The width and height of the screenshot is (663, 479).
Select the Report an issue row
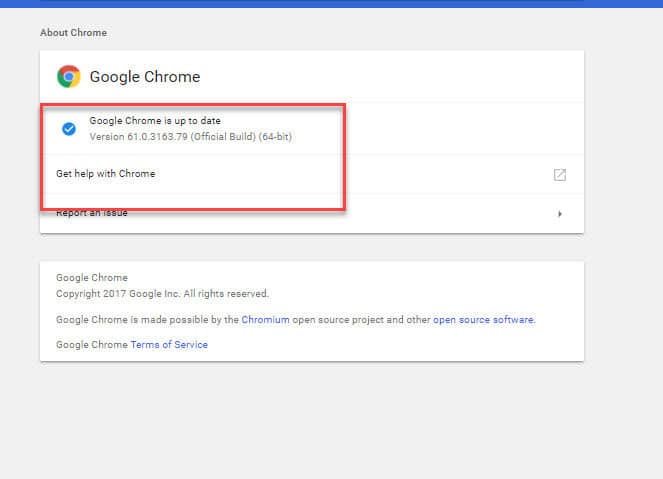click(x=312, y=213)
